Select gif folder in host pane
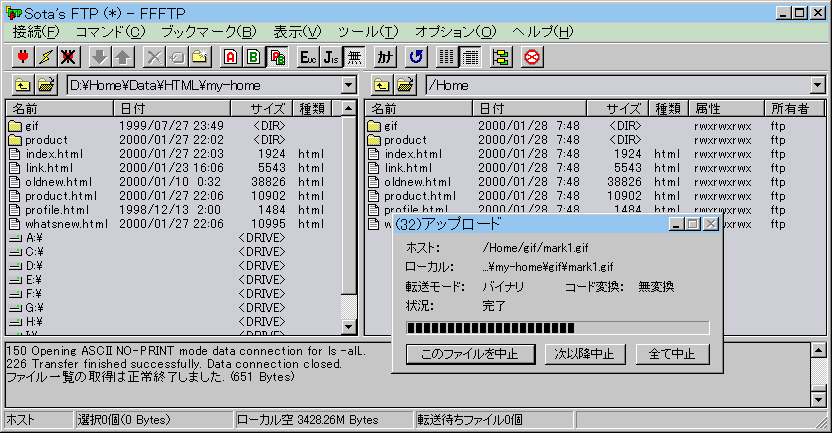Image resolution: width=832 pixels, height=433 pixels. [383, 126]
